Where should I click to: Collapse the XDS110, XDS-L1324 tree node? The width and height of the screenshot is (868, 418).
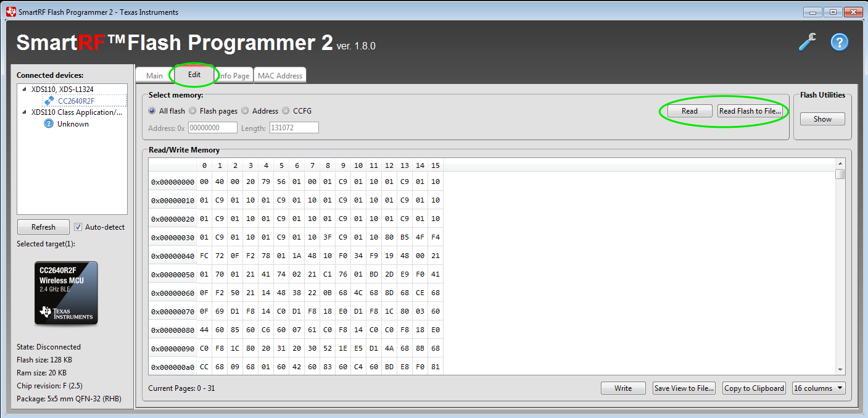(25, 90)
